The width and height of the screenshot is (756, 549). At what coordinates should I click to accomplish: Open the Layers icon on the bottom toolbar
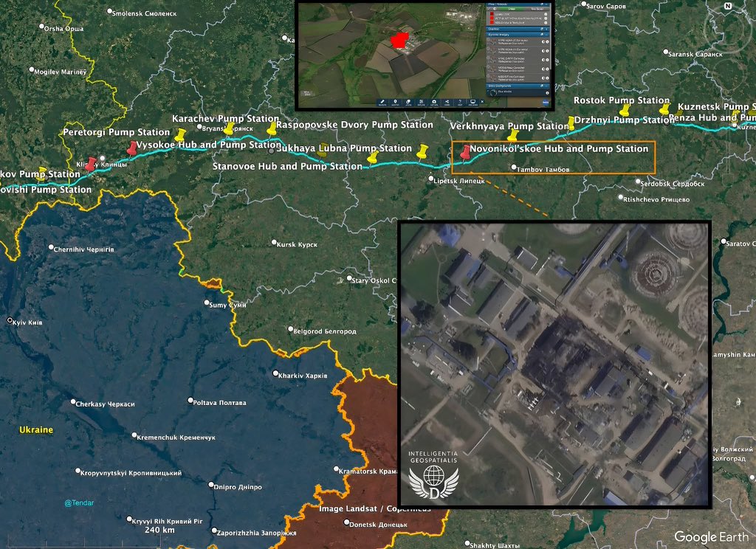[x=409, y=100]
